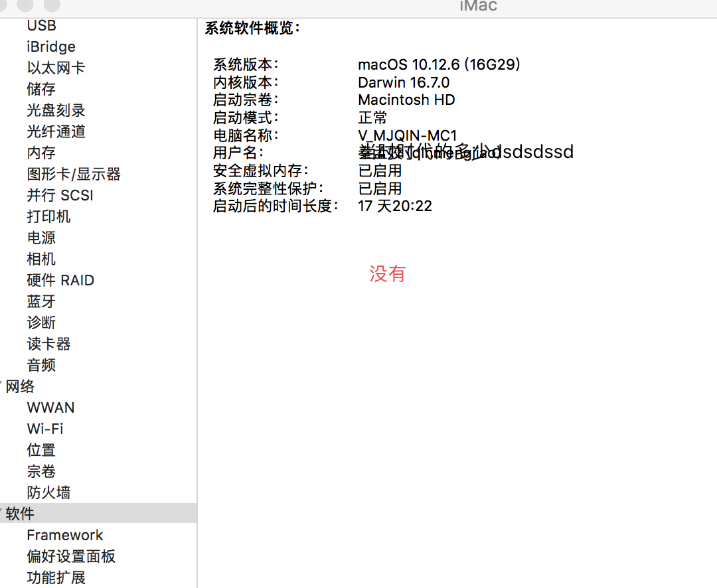The width and height of the screenshot is (717, 588).
Task: Click the 17 天20:22 uptime value
Action: coord(395,206)
